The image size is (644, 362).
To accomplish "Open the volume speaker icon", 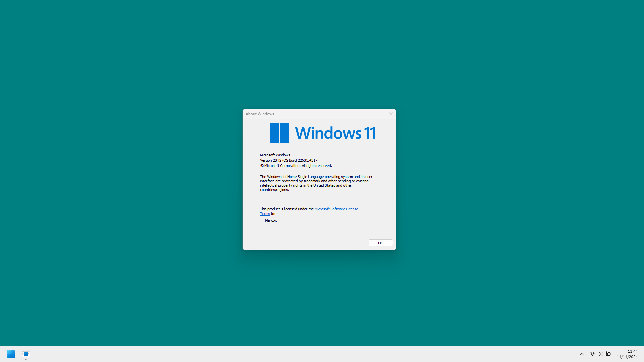I will pos(600,354).
